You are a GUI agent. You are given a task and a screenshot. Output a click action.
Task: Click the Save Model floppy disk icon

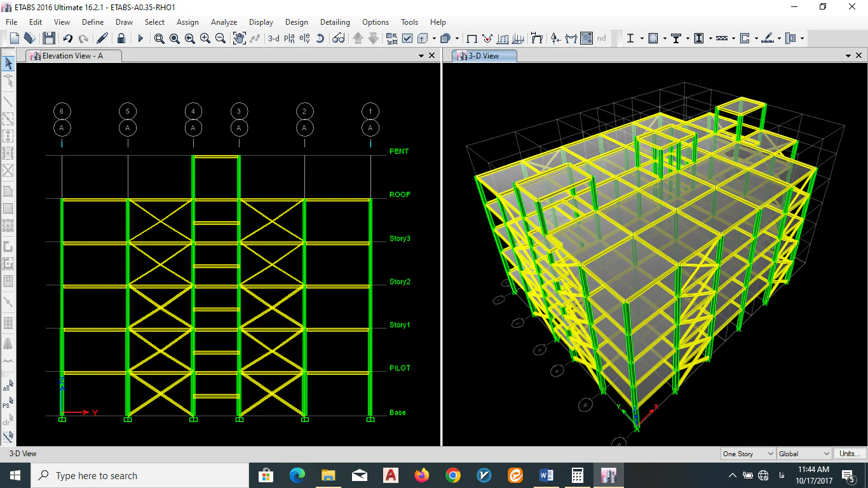[x=49, y=38]
